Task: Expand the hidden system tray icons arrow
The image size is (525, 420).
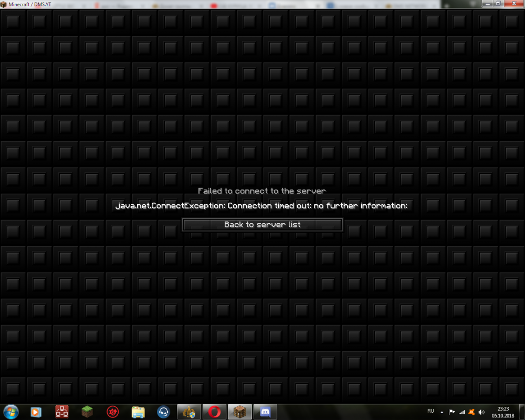Action: [442, 412]
